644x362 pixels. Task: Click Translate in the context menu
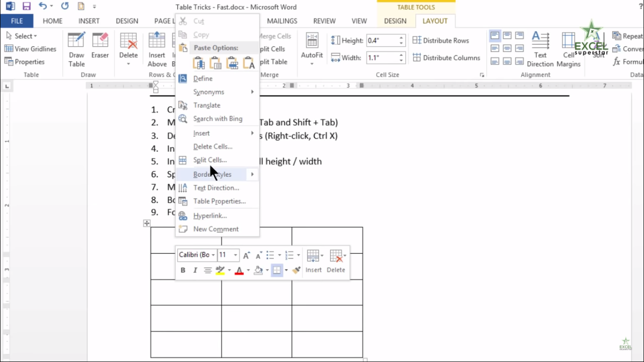point(217,106)
